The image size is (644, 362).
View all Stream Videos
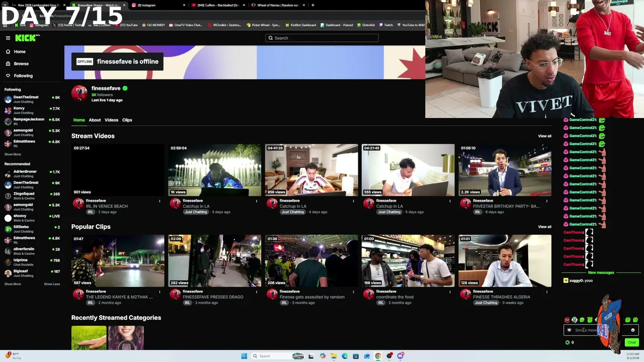coord(544,136)
